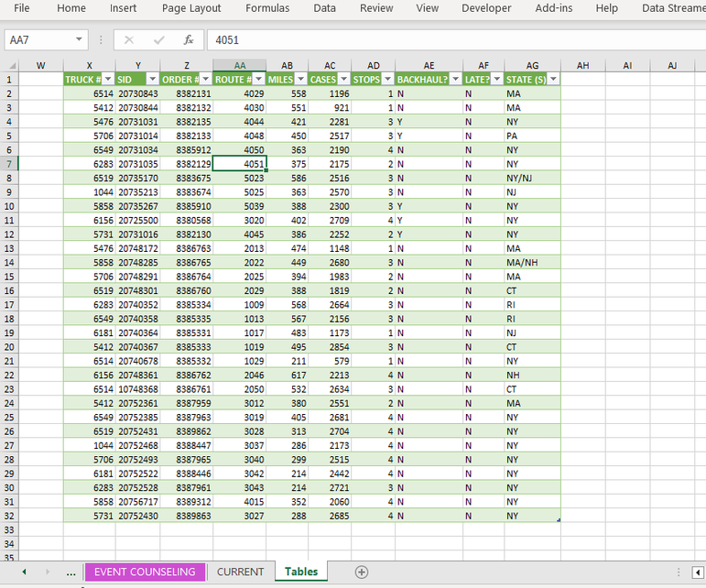
Task: Select row header 32
Action: pos(9,516)
